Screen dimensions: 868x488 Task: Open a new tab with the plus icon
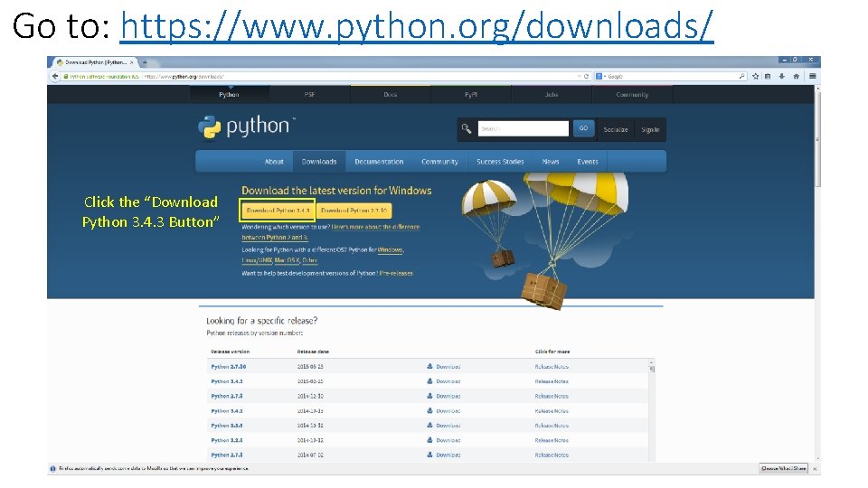click(x=145, y=62)
